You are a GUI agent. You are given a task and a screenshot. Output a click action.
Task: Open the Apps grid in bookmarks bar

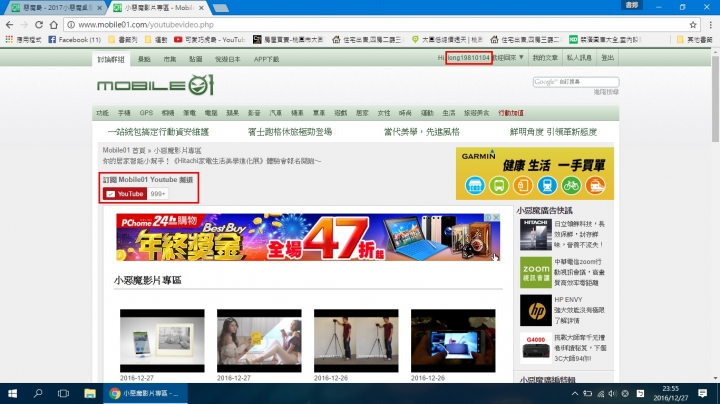9,39
